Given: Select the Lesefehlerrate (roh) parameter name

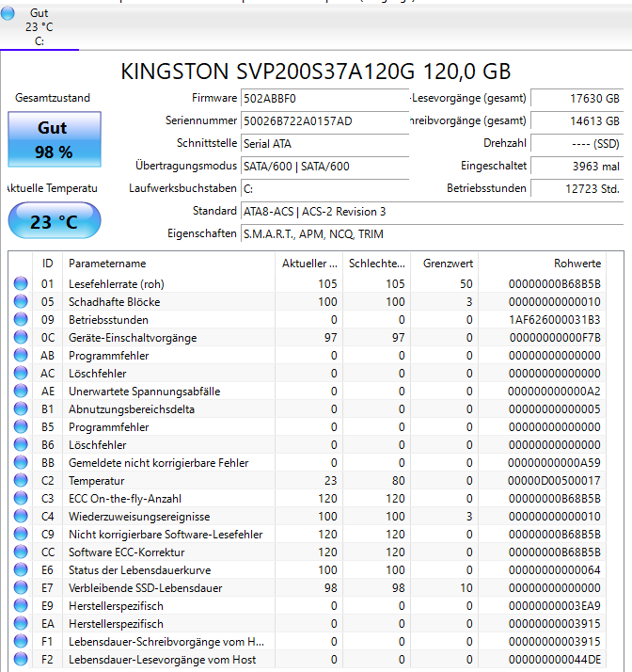Looking at the screenshot, I should click(x=117, y=284).
